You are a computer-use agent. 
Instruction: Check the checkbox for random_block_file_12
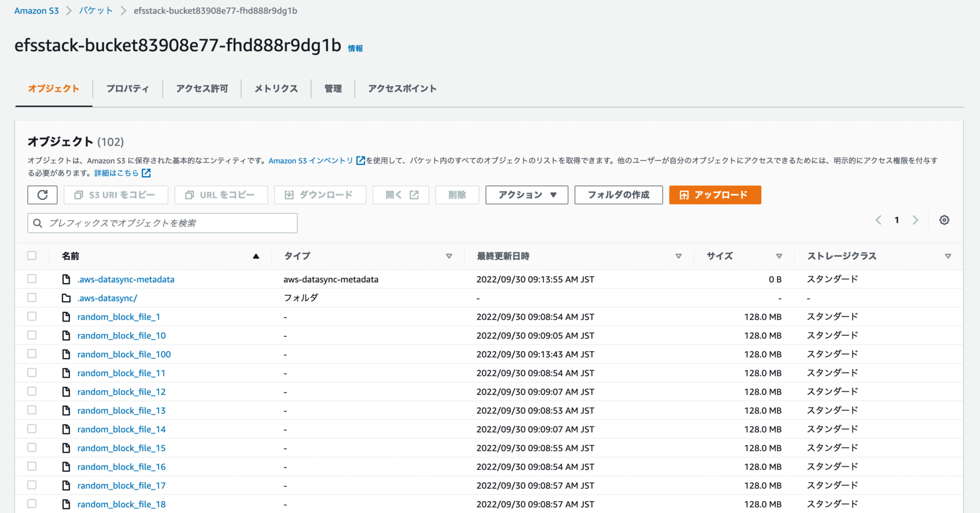(x=32, y=391)
